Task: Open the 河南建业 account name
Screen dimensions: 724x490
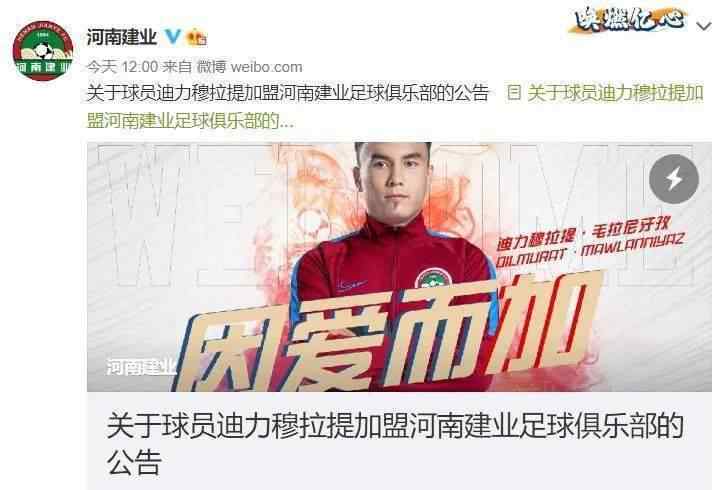Action: pos(122,37)
